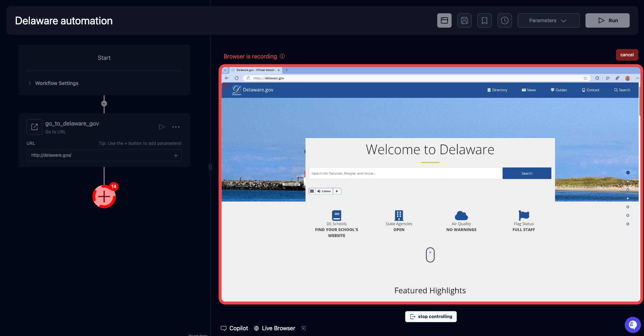Image resolution: width=644 pixels, height=336 pixels.
Task: Open the browser three-dot menu
Action: (638, 78)
